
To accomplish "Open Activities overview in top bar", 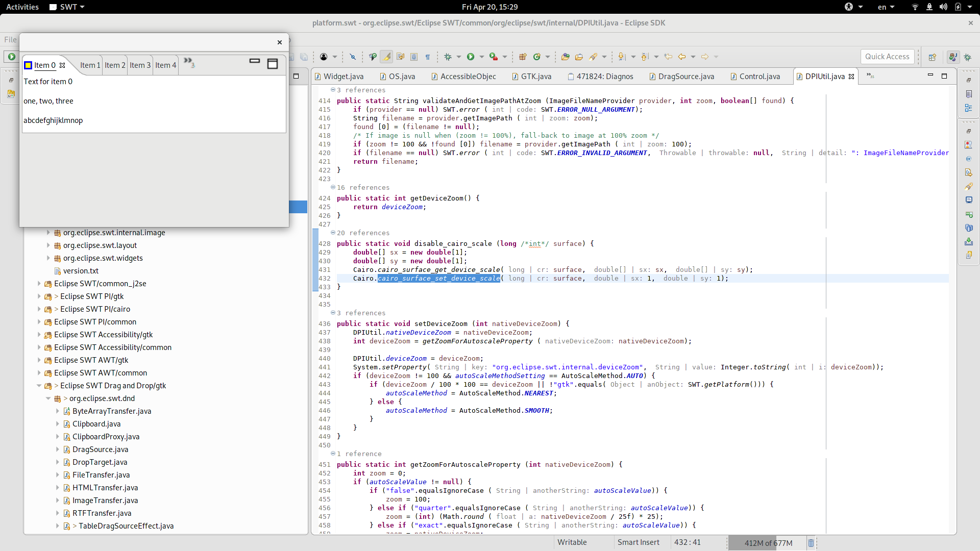I will click(x=22, y=7).
